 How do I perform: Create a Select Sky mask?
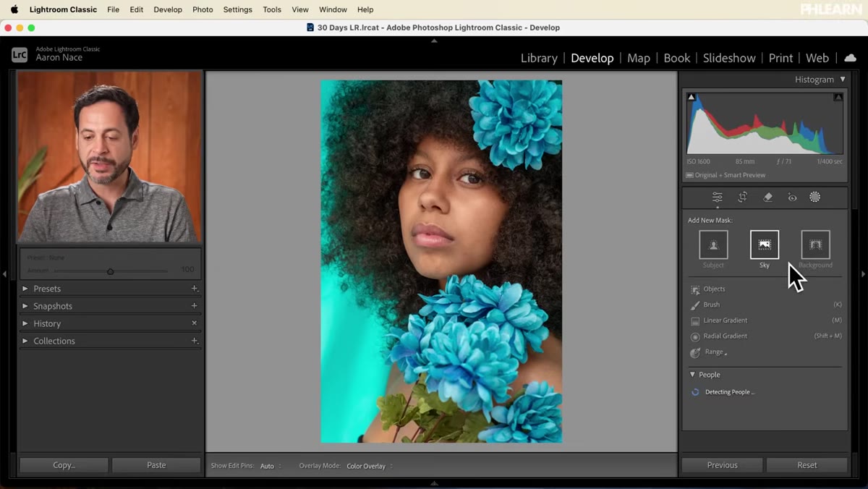coord(765,244)
